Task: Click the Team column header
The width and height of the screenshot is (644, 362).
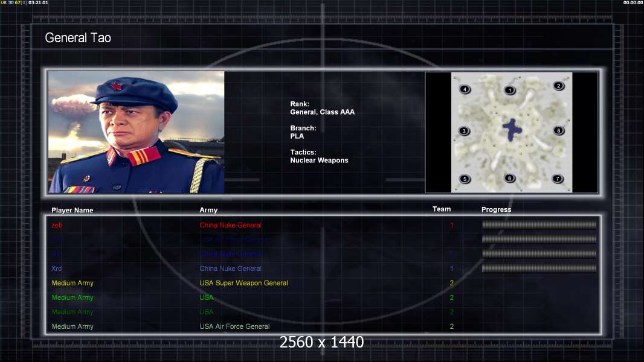Action: (442, 209)
